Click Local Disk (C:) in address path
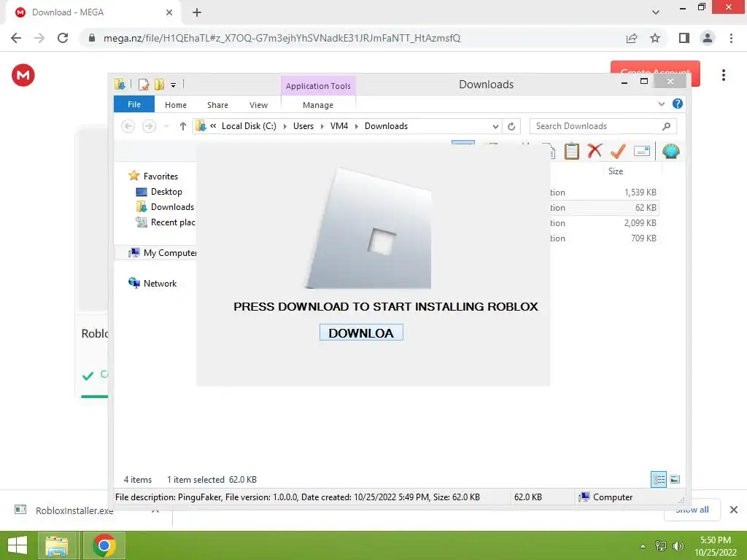 (249, 126)
